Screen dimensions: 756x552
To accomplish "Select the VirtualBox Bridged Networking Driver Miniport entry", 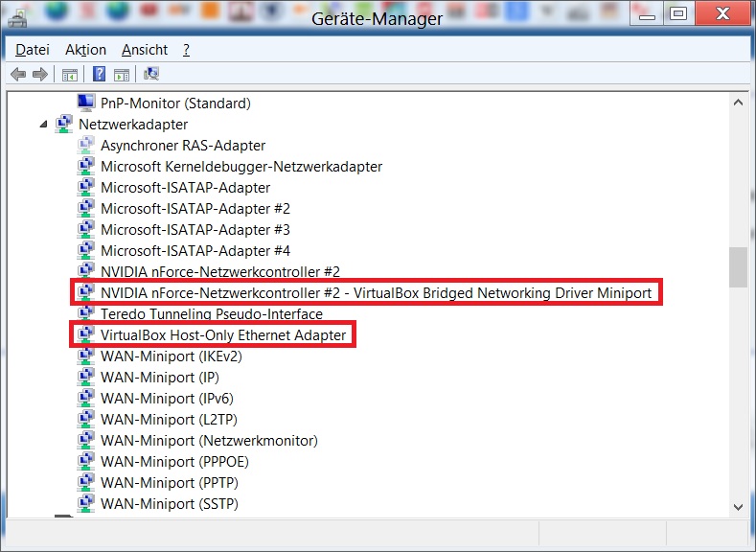I will 376,293.
